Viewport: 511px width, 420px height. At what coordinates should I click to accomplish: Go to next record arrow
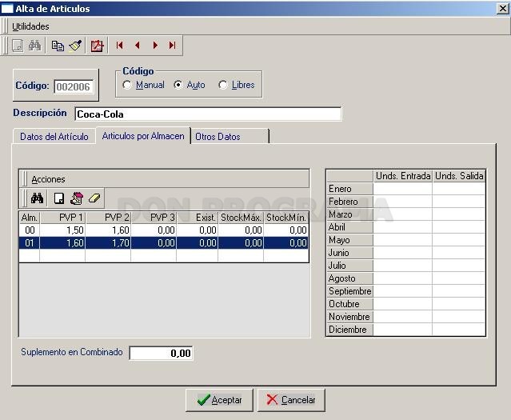155,46
